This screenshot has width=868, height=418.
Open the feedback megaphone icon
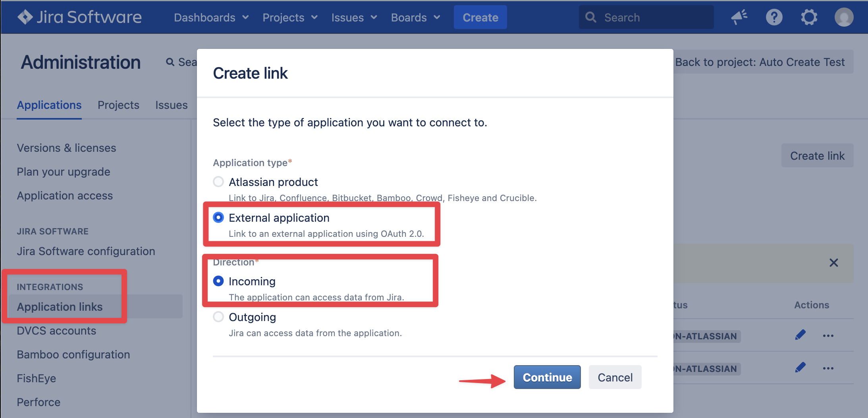pos(739,17)
